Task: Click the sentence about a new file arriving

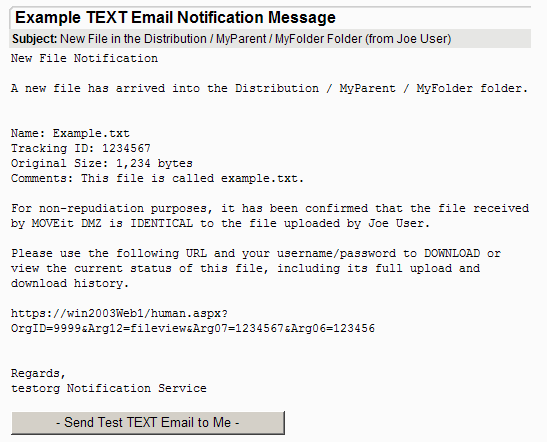Action: tap(269, 88)
